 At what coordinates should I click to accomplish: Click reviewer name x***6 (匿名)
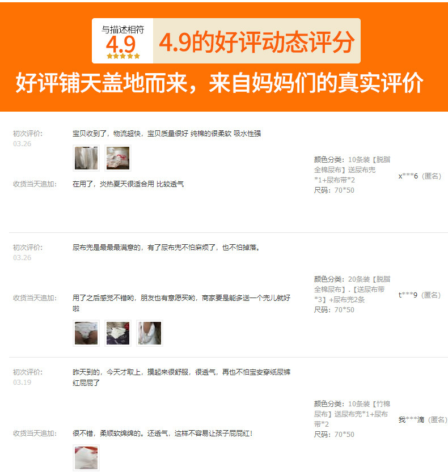[420, 176]
